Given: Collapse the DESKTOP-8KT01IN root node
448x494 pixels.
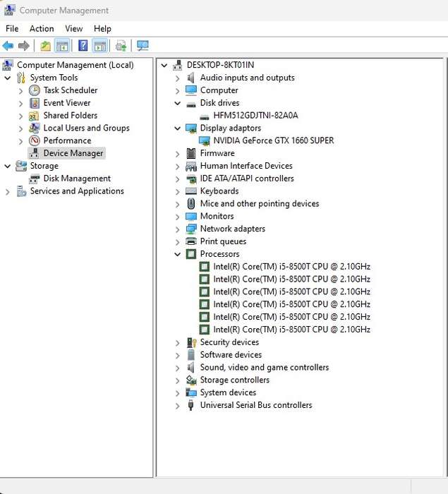Looking at the screenshot, I should [164, 65].
